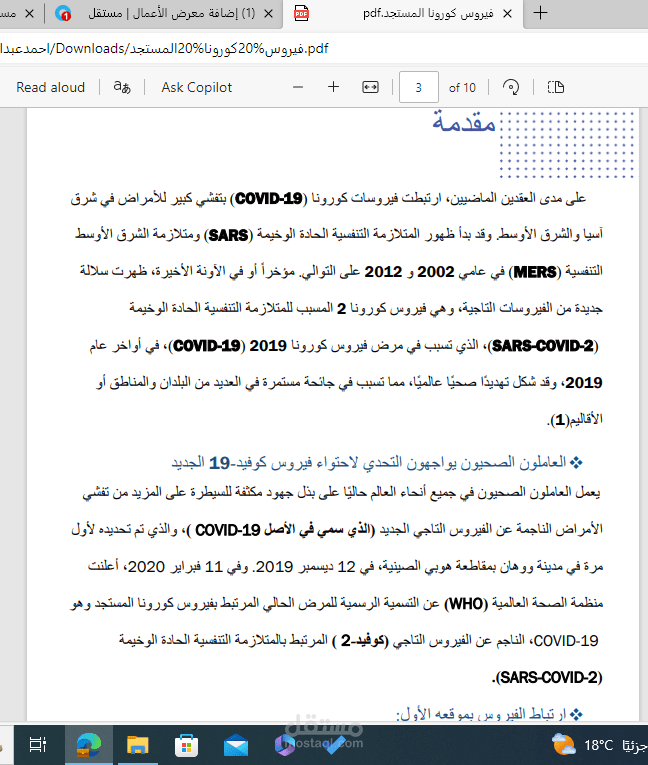Zoom out with the minus icon

click(298, 87)
